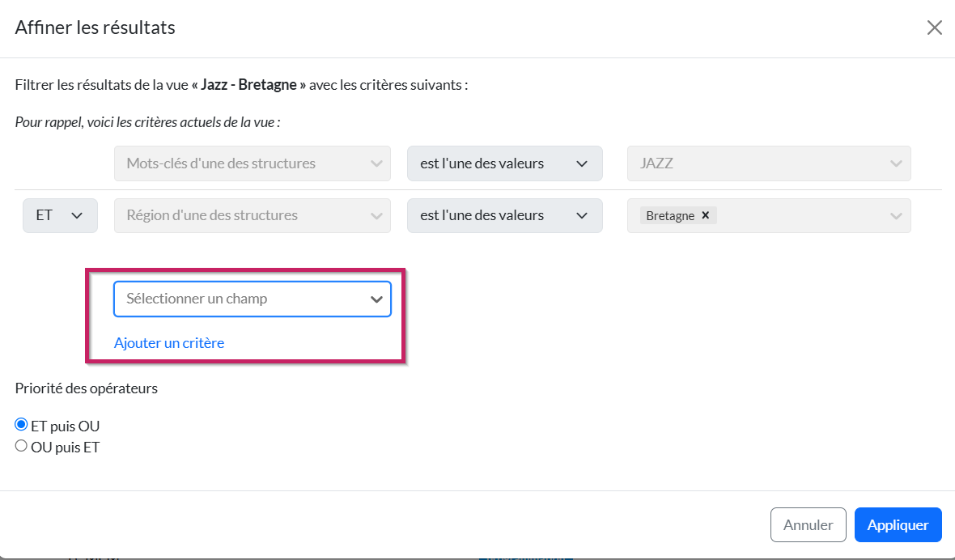Screen dimensions: 955x560
Task: Click the chevron in the Mots-clés d'une des structures field
Action: tap(376, 163)
